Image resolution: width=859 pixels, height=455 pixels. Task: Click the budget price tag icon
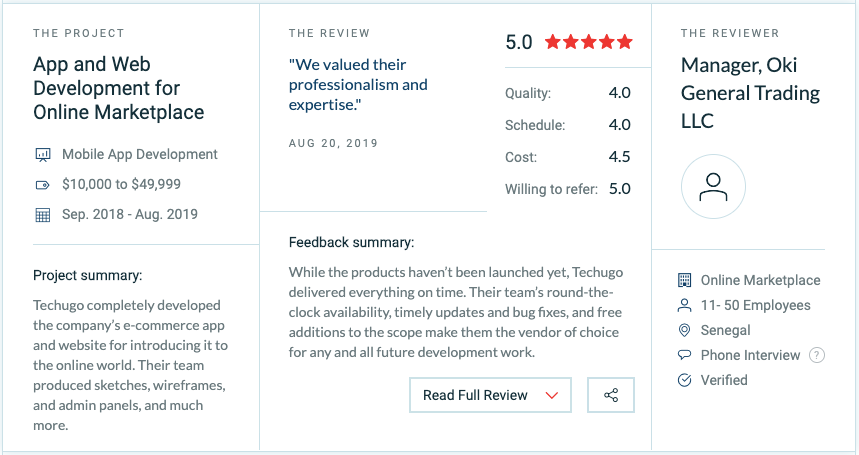(43, 185)
